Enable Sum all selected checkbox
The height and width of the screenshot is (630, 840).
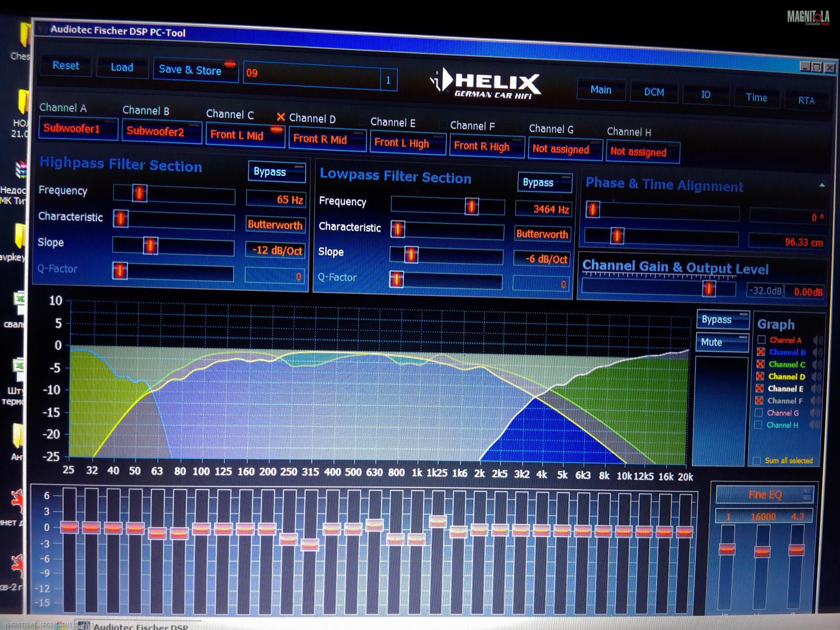(x=757, y=461)
